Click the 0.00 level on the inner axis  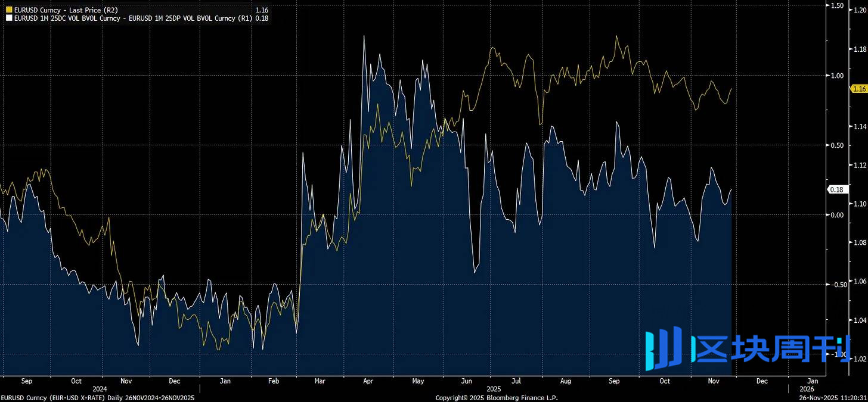point(837,215)
